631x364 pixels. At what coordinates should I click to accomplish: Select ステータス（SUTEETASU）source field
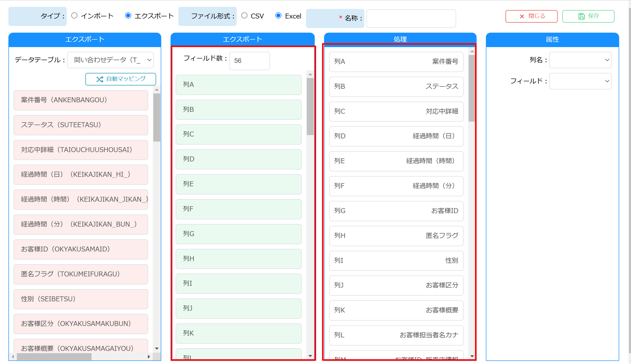point(81,125)
